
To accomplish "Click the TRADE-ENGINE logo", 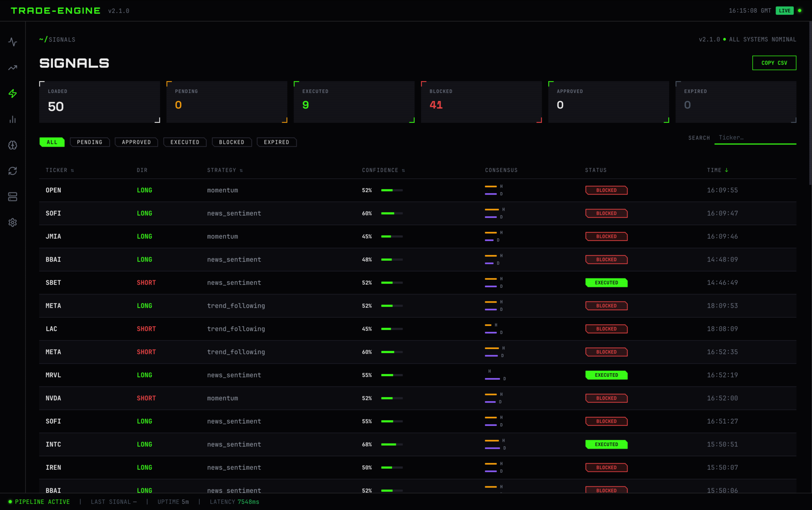I will click(x=55, y=11).
